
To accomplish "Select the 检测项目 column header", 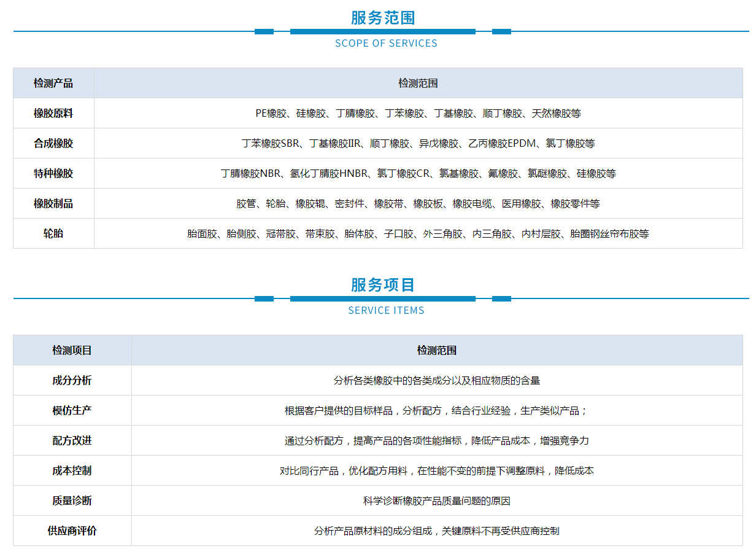I will (x=72, y=350).
